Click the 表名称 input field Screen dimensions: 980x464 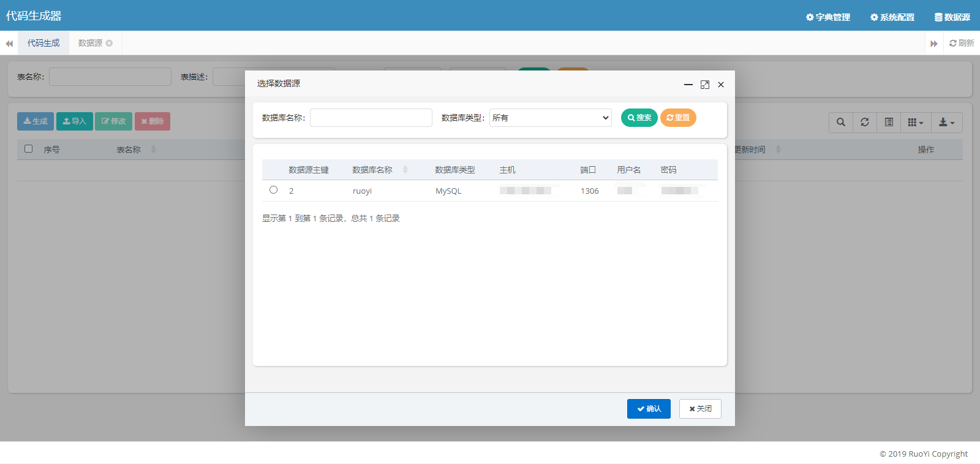(x=110, y=77)
